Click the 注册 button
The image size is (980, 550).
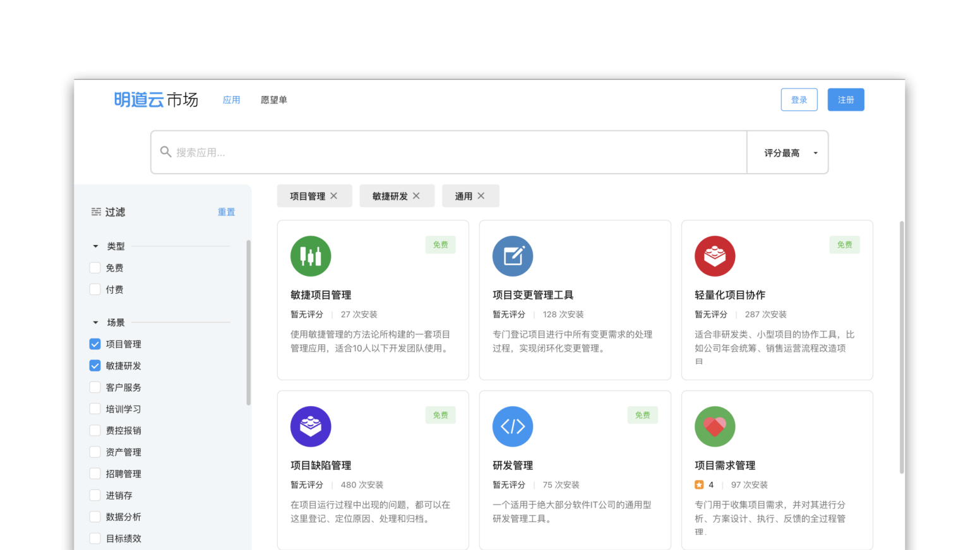[x=846, y=100]
